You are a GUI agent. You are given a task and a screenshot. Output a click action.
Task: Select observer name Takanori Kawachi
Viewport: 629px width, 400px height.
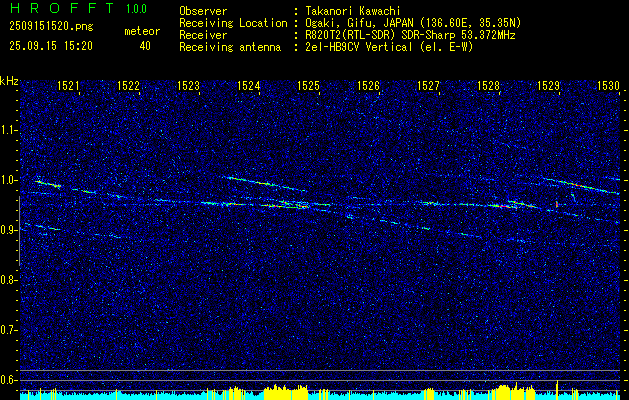pyautogui.click(x=351, y=11)
